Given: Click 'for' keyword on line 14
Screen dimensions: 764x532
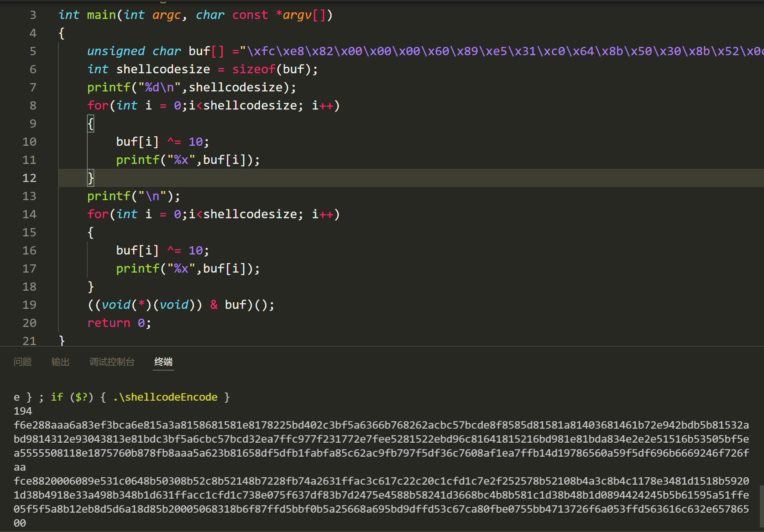Looking at the screenshot, I should (x=98, y=215).
